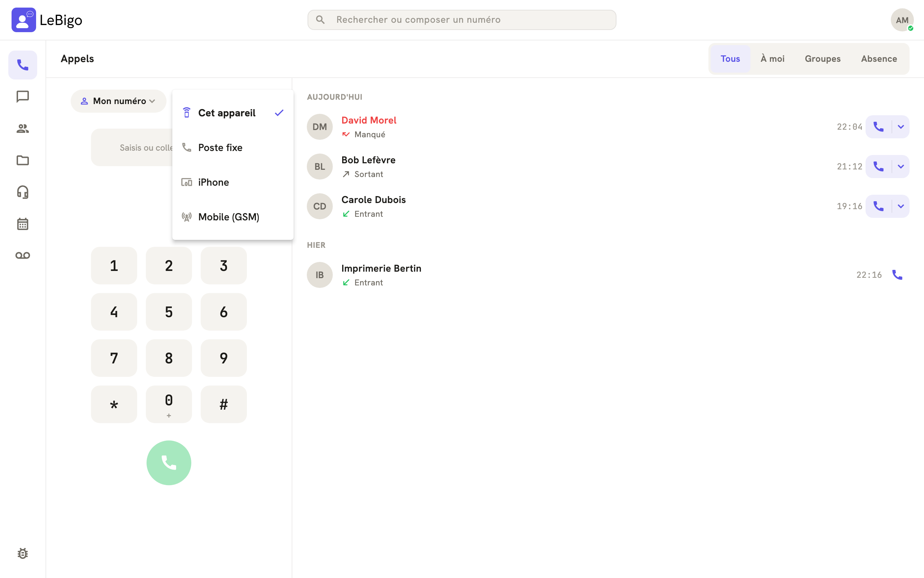The image size is (924, 578).
Task: Tap dialpad key 1
Action: (114, 265)
